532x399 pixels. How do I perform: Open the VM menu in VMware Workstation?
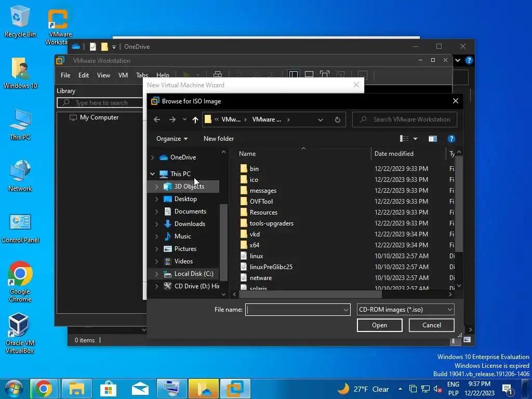point(123,75)
